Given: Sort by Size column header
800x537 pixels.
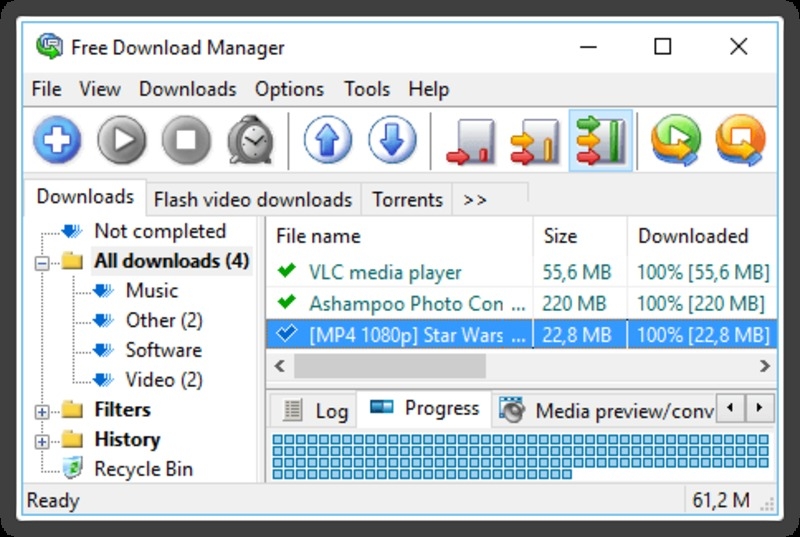Looking at the screenshot, I should tap(580, 236).
